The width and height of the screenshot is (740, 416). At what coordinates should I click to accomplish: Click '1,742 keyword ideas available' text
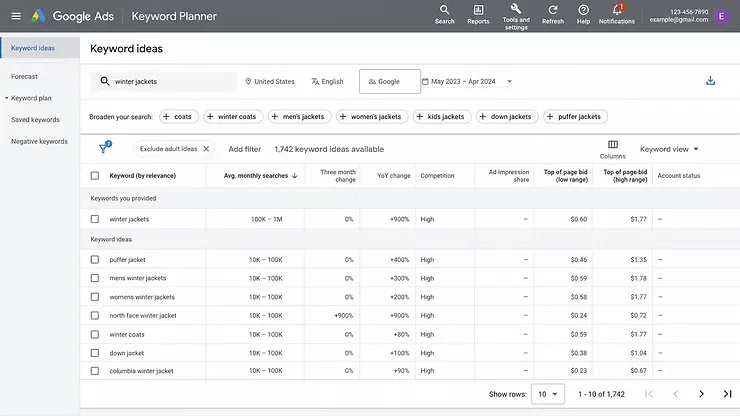coord(329,149)
